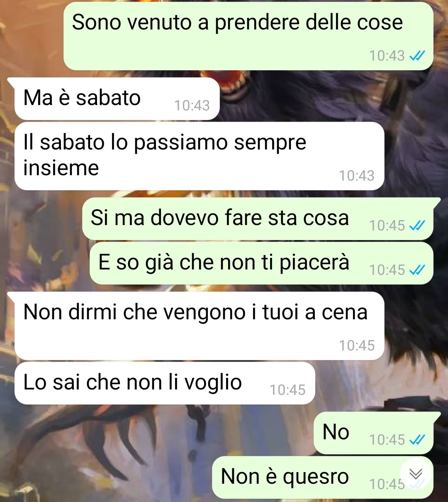The width and height of the screenshot is (448, 502).
Task: Select the last message 'Non è quesro'
Action: tap(322, 478)
